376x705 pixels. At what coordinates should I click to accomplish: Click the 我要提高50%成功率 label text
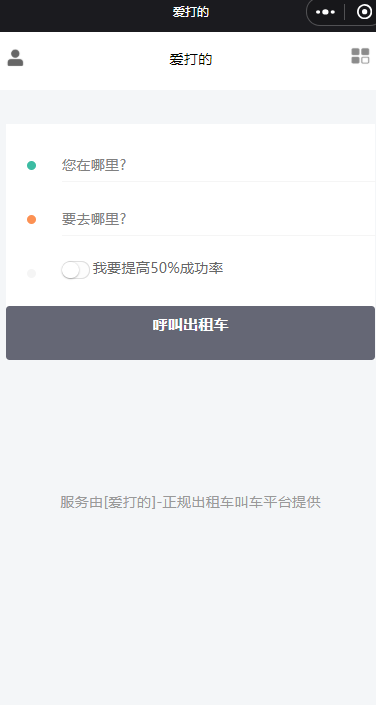158,269
